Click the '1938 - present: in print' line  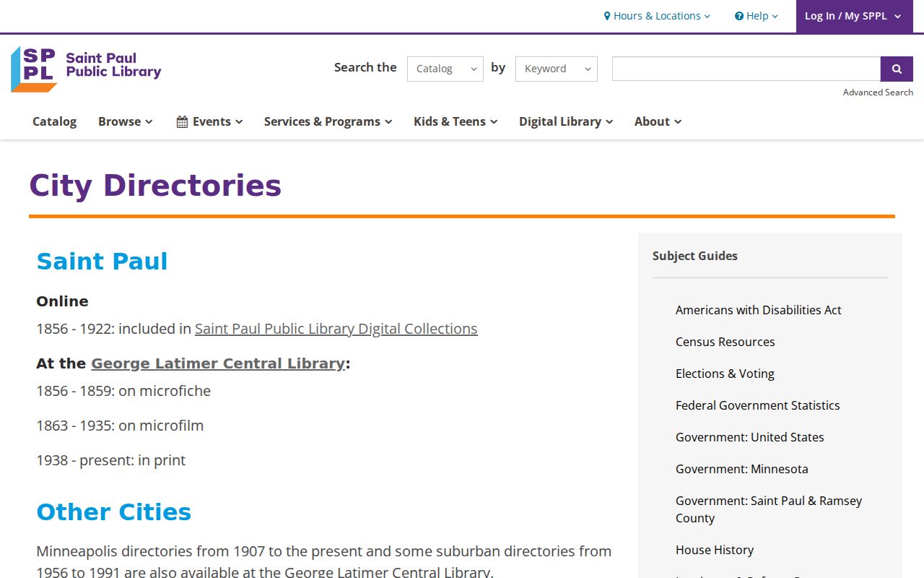(111, 460)
